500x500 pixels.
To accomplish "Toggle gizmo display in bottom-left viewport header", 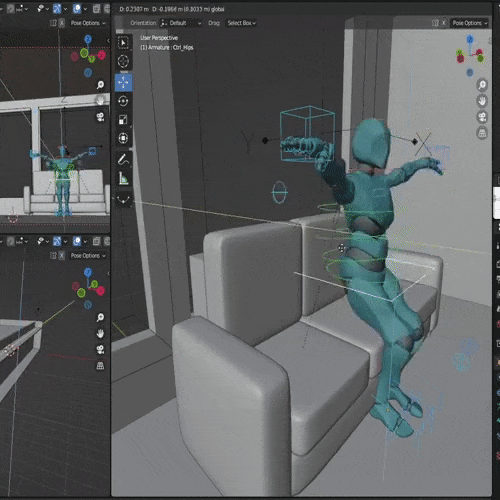I will click(x=57, y=241).
